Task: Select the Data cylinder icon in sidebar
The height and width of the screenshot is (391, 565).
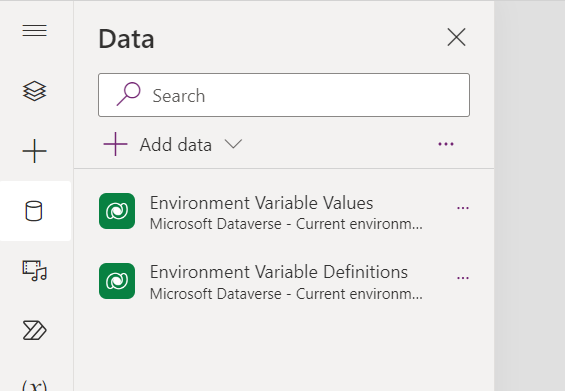Action: (x=34, y=211)
